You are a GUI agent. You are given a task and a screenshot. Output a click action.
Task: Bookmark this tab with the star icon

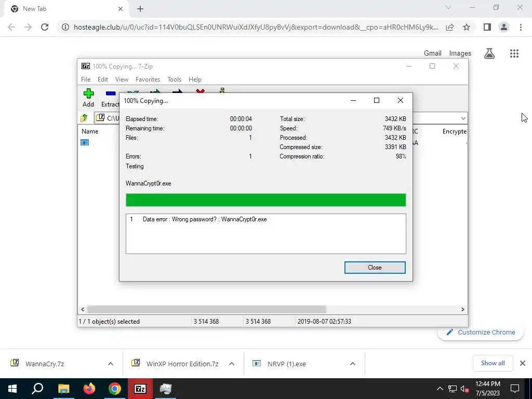coord(467,27)
